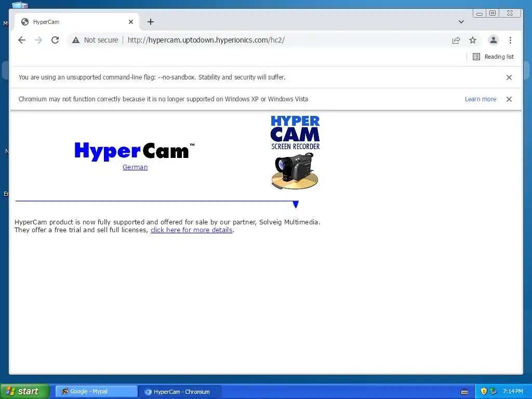
Task: Click the no-sandbox warning message text
Action: pos(152,77)
